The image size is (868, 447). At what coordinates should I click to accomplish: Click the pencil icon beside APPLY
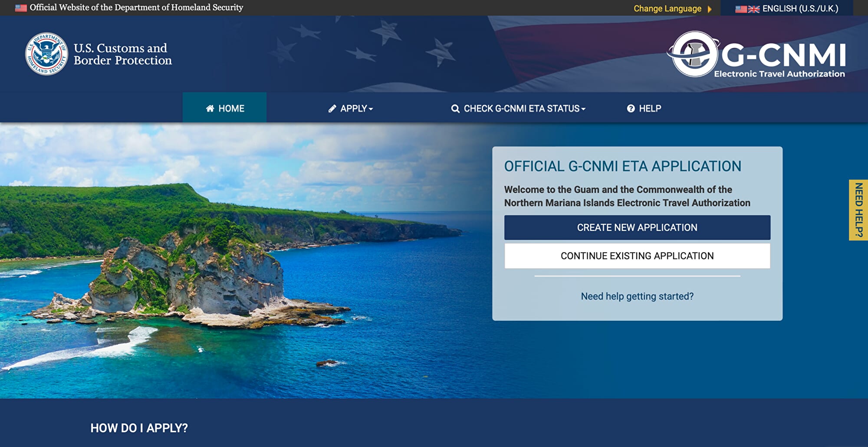point(332,108)
